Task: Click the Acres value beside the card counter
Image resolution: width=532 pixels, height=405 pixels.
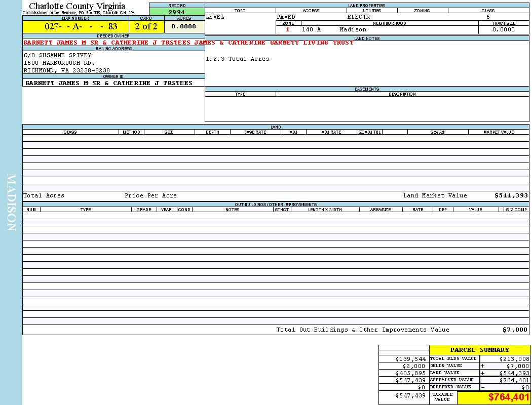Action: 184,26
